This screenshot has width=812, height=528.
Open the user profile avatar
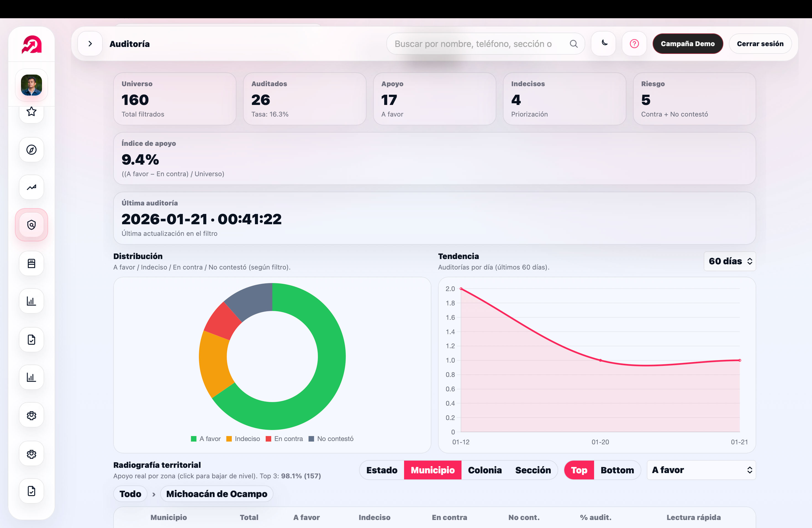tap(31, 85)
